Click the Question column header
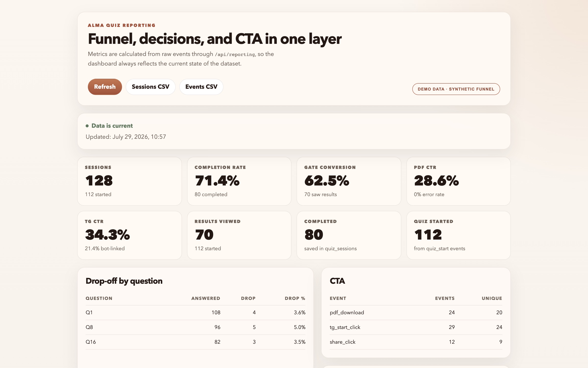Image resolution: width=588 pixels, height=368 pixels. pos(99,298)
